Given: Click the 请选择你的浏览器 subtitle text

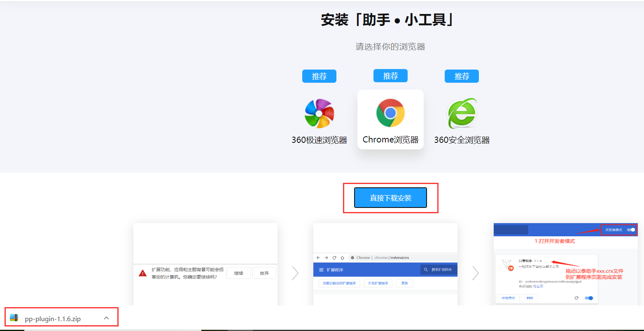Looking at the screenshot, I should pyautogui.click(x=390, y=47).
